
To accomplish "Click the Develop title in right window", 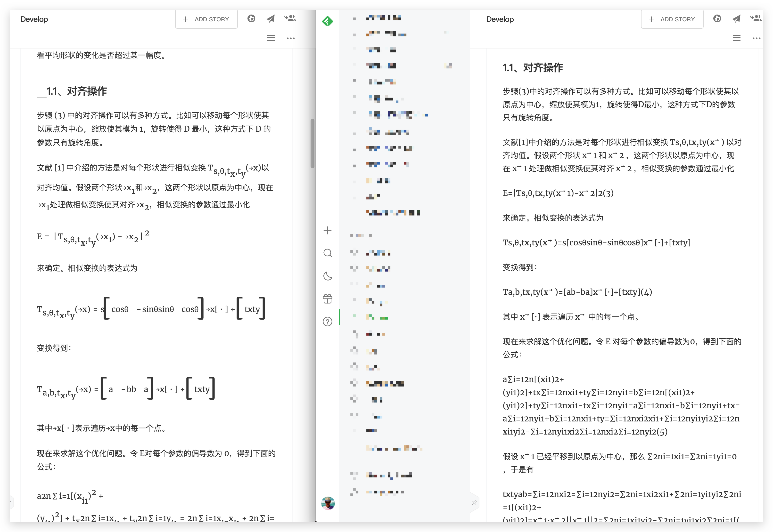I will [x=500, y=19].
